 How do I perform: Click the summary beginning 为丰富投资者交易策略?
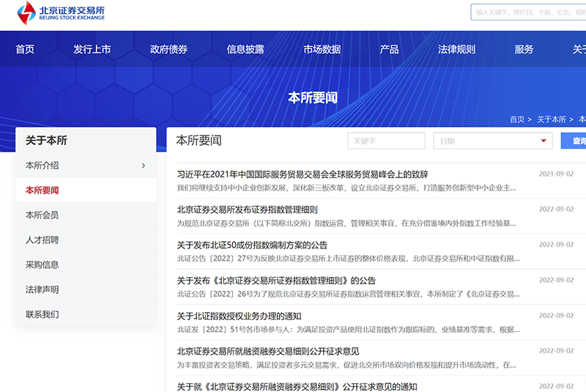[x=346, y=365]
